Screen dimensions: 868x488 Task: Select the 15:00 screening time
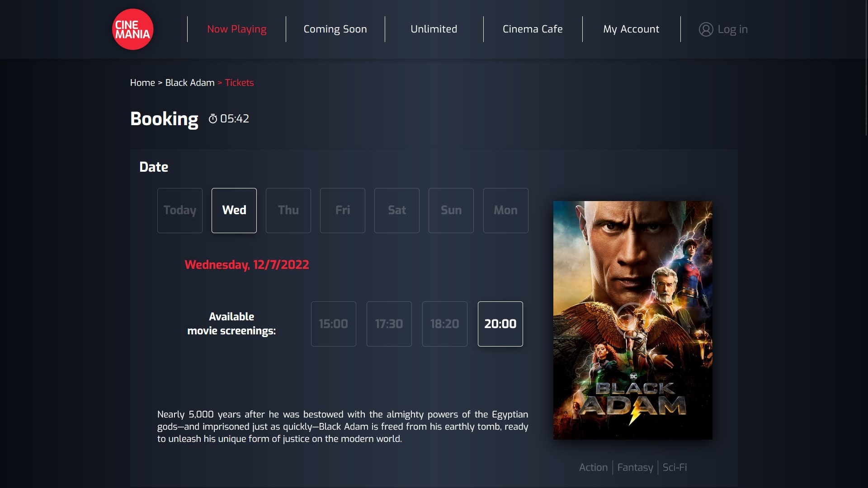tap(334, 324)
